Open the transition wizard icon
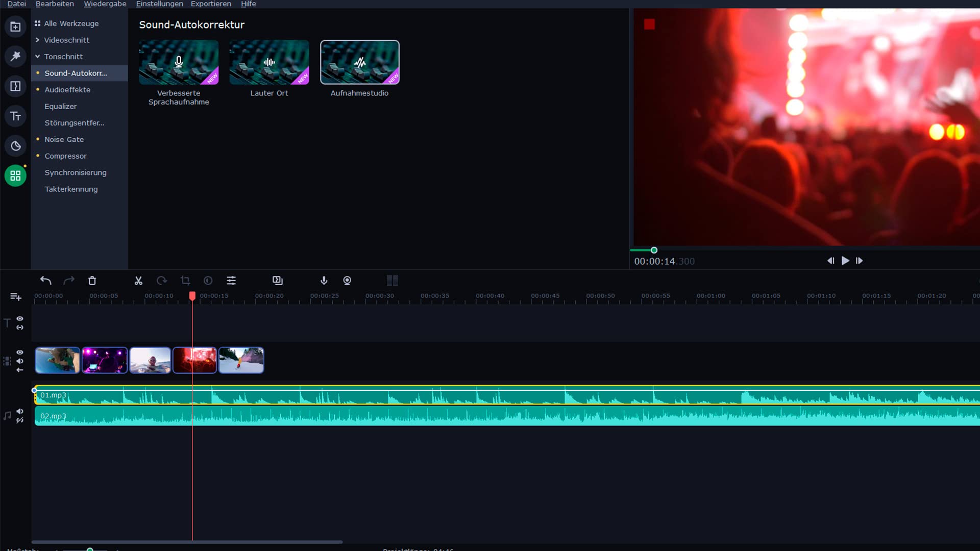This screenshot has height=551, width=980. [278, 281]
